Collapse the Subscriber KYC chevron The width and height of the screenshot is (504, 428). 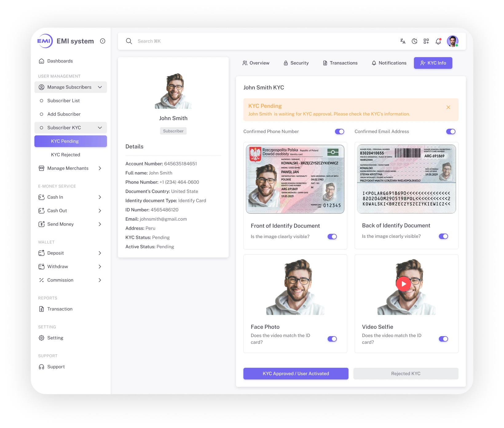100,128
